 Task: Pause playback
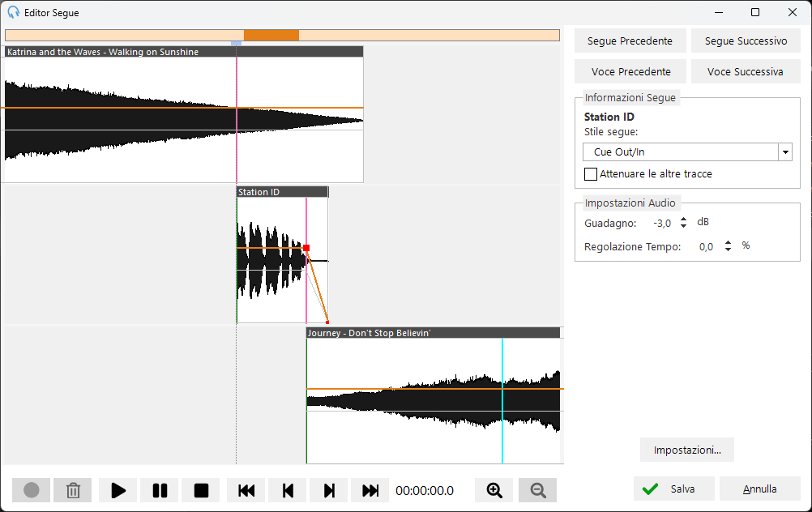[x=160, y=490]
